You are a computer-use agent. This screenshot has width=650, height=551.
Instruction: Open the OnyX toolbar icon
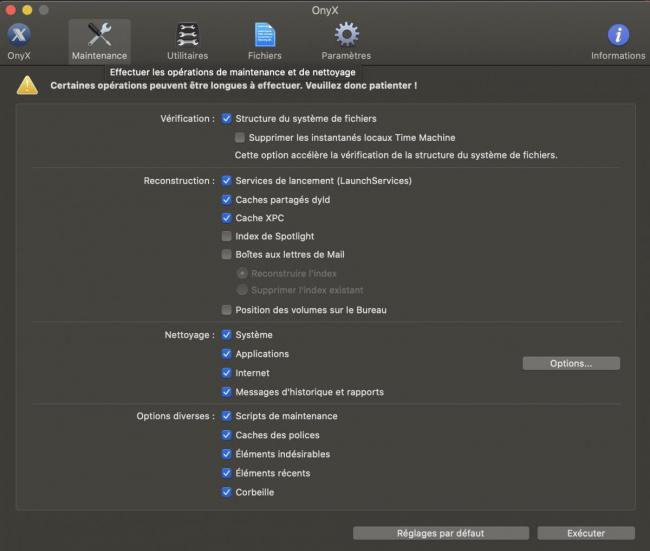tap(18, 36)
